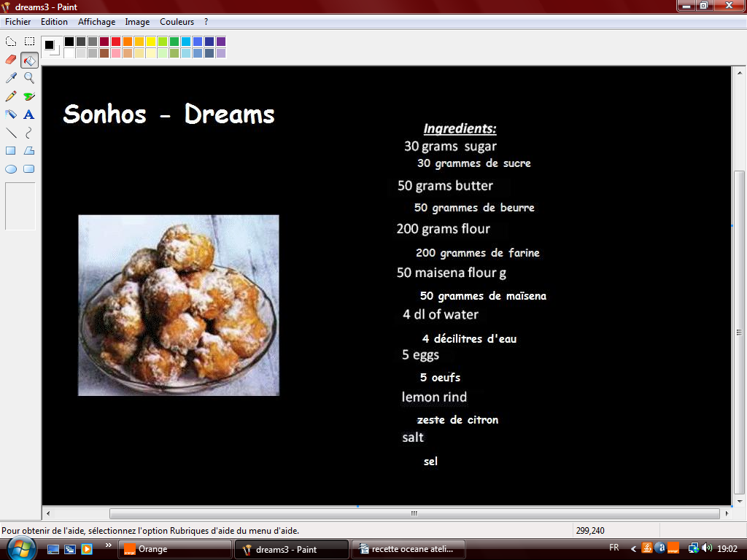Click the horizontal scrollbar right arrow
Image resolution: width=747 pixels, height=560 pixels.
pos(727,513)
